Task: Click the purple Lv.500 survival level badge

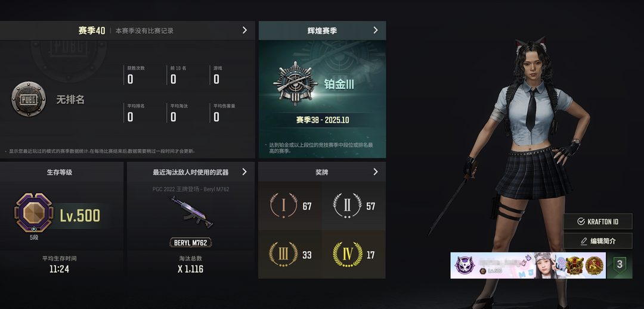Action: coord(33,213)
